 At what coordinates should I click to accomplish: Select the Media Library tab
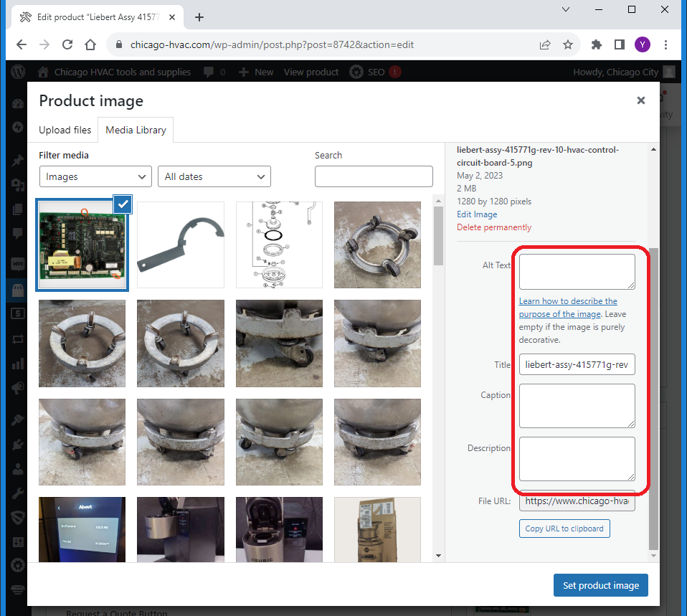coord(136,130)
